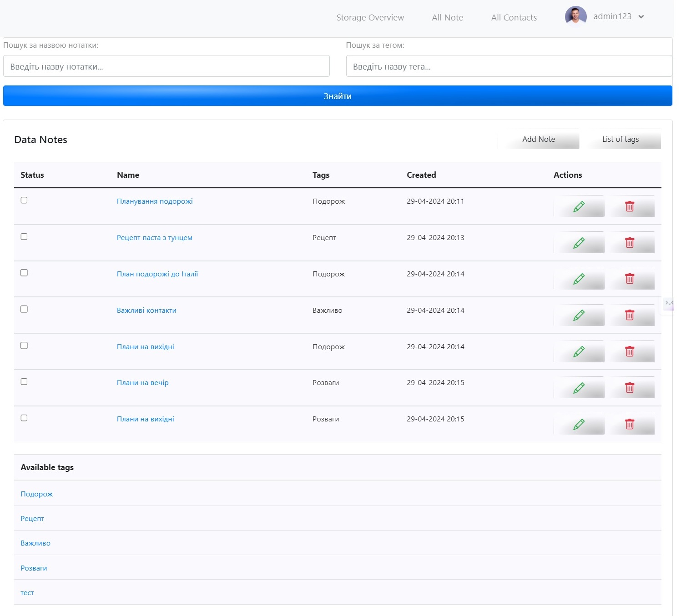This screenshot has height=616, width=681.
Task: Click the Add Note button
Action: coord(539,139)
